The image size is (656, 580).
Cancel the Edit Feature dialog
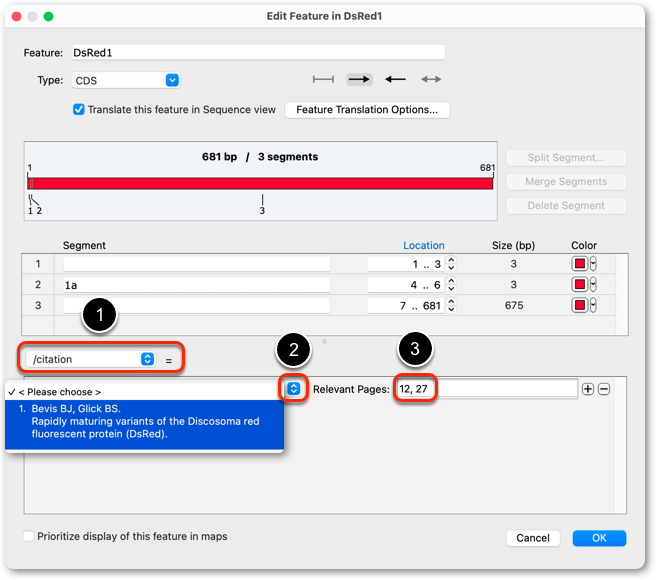coord(533,538)
